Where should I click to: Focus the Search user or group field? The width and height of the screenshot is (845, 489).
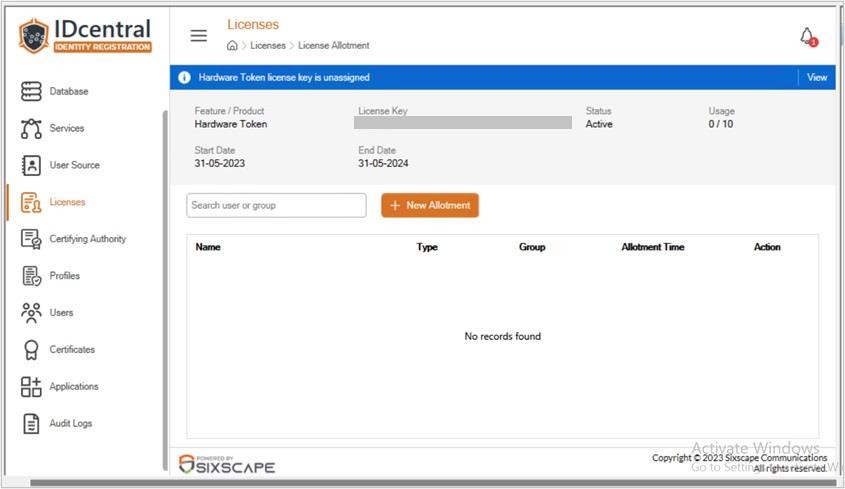coord(276,205)
